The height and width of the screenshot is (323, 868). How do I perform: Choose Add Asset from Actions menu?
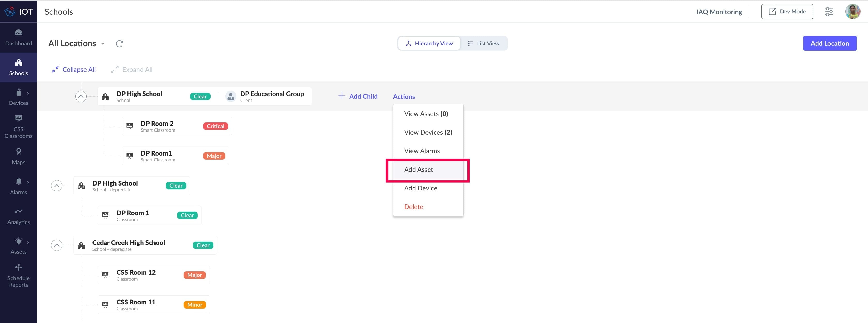coord(419,170)
